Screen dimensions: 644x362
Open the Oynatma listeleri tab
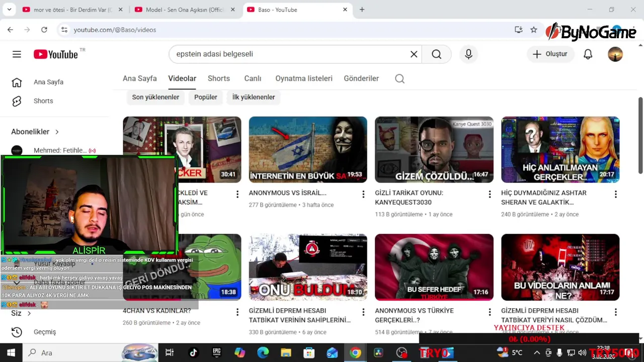(x=304, y=78)
